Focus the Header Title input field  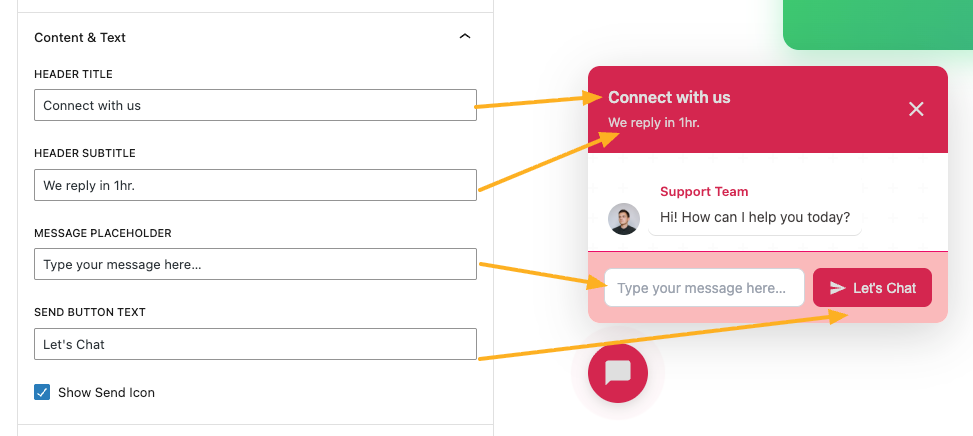pos(255,105)
